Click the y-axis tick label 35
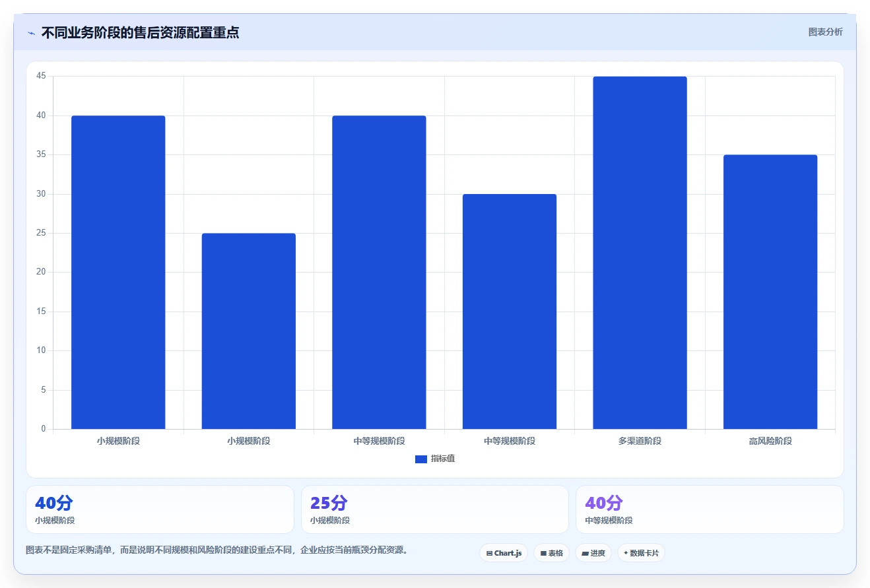The width and height of the screenshot is (870, 588). (x=41, y=155)
